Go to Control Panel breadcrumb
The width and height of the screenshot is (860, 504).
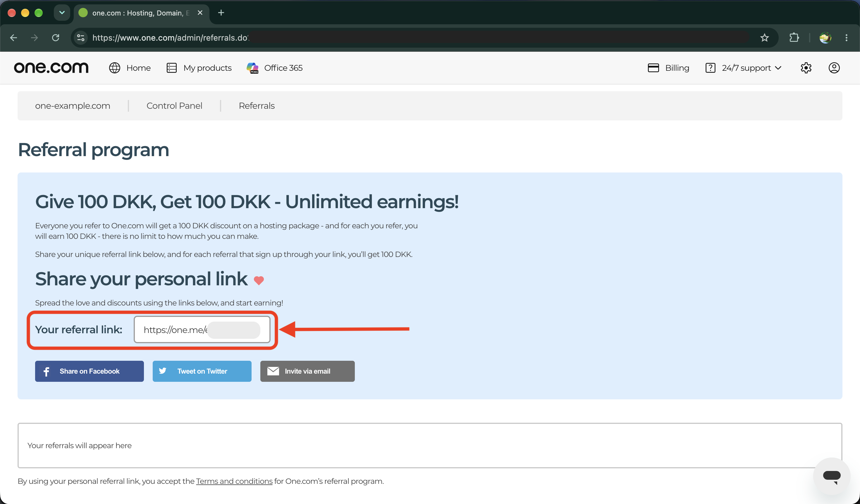pyautogui.click(x=174, y=106)
